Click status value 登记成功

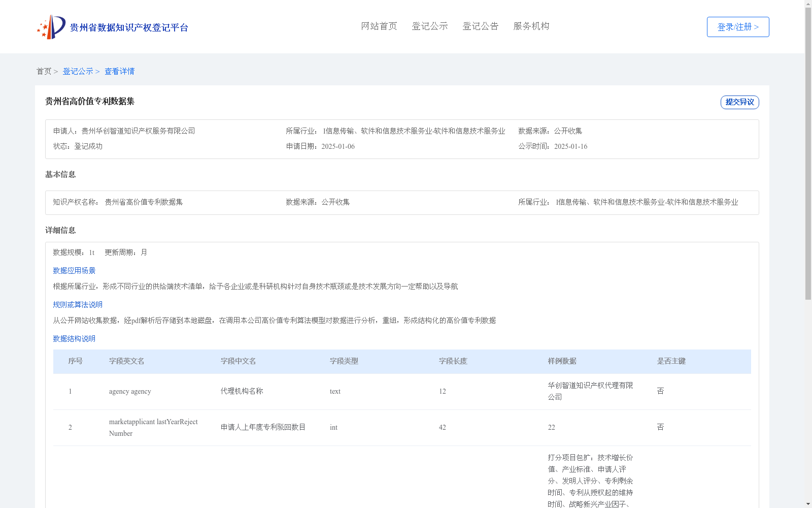[88, 146]
